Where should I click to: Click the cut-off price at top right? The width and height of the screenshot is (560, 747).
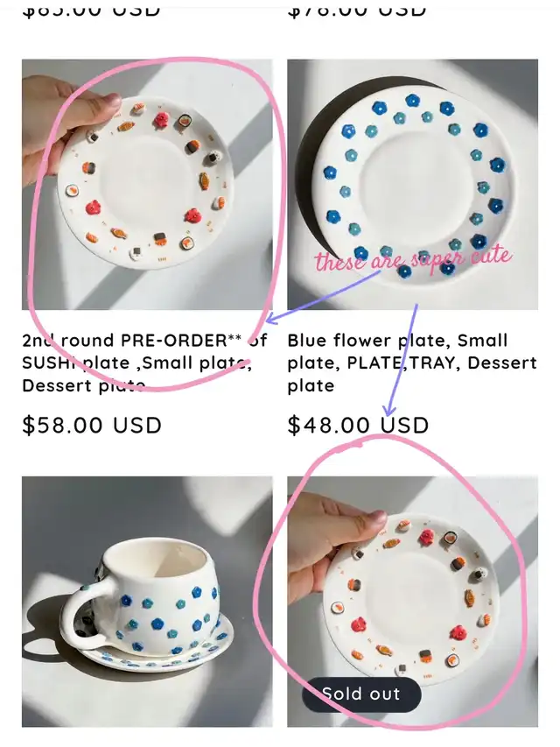click(x=357, y=11)
